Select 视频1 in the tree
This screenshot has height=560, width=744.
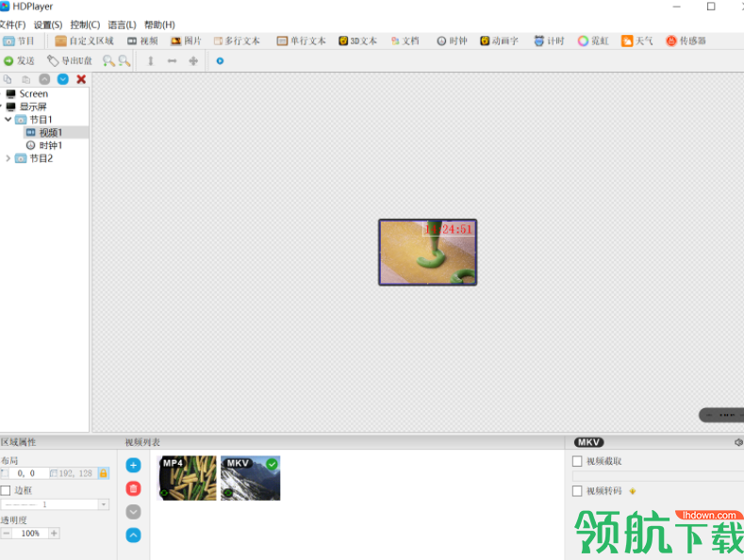click(x=50, y=132)
